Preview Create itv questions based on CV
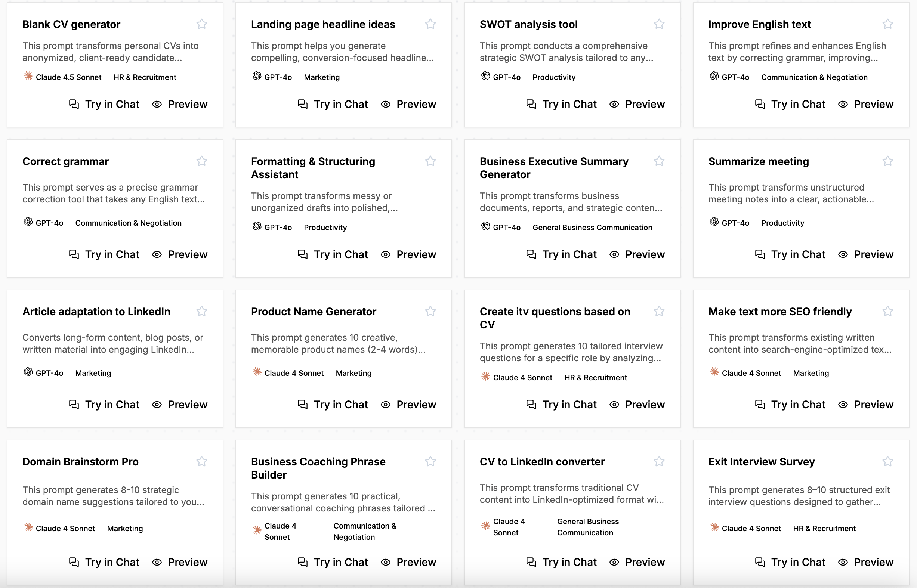The width and height of the screenshot is (917, 588). pos(637,405)
